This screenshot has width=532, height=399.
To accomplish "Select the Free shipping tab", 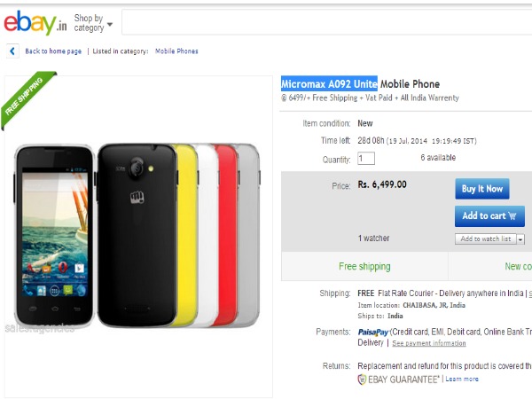I will [x=364, y=266].
